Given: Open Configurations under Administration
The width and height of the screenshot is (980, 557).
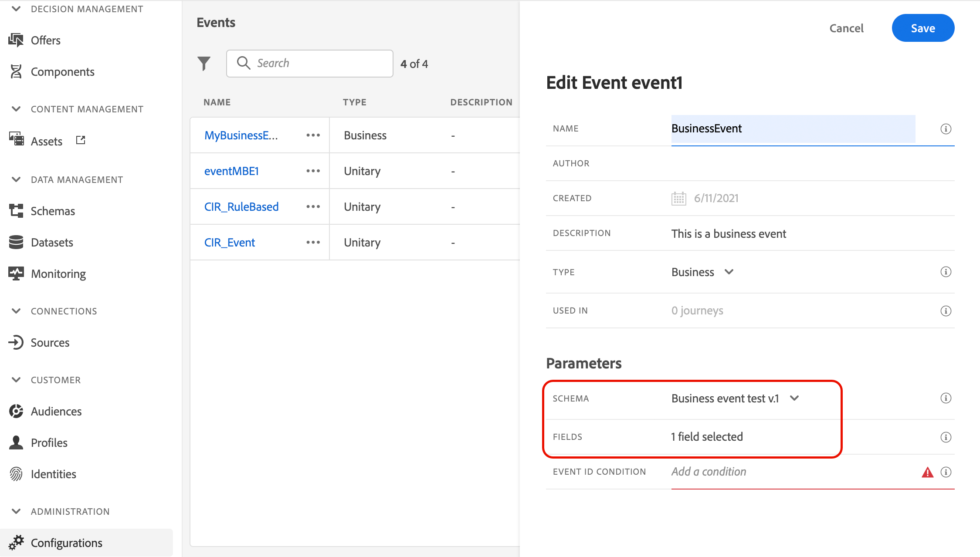Looking at the screenshot, I should click(x=67, y=543).
